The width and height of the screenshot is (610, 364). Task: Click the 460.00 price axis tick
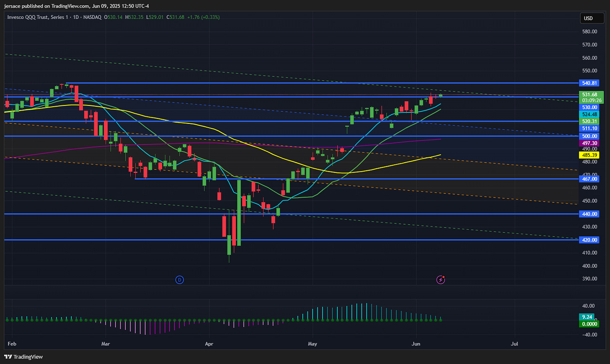(x=589, y=188)
